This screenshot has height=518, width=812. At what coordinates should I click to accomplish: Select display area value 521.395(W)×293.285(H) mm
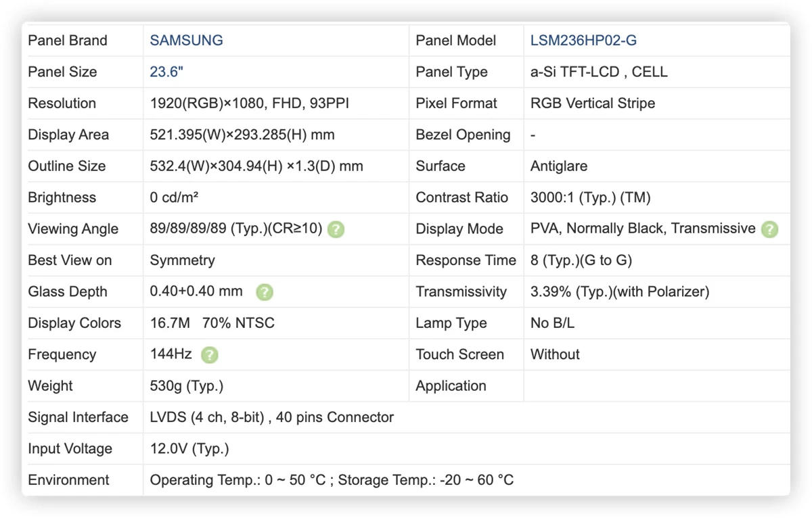point(242,135)
